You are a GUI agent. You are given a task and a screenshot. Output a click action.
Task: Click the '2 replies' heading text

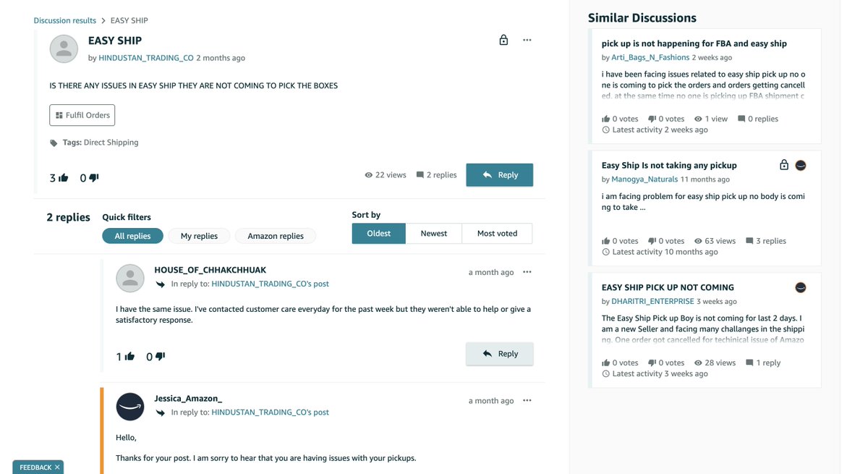coord(69,217)
